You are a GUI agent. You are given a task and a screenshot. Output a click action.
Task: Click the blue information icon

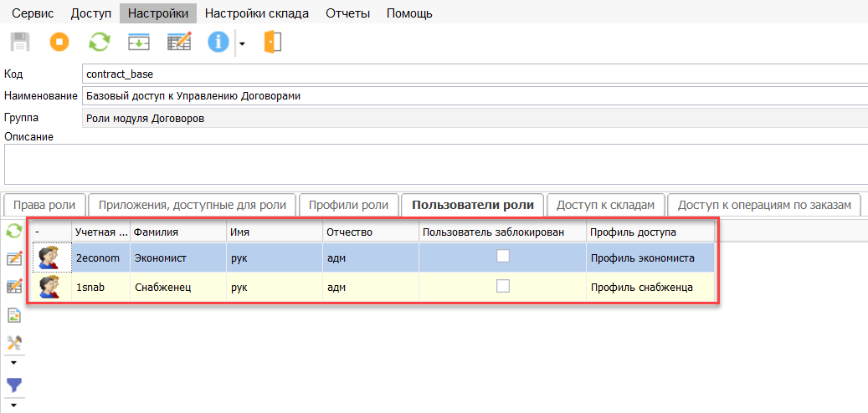click(x=218, y=42)
